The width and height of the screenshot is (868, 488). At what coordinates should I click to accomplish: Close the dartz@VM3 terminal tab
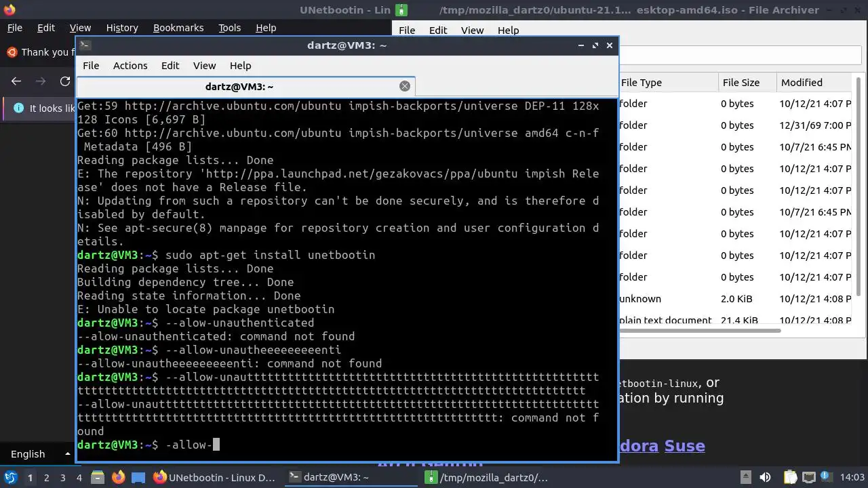click(x=405, y=86)
